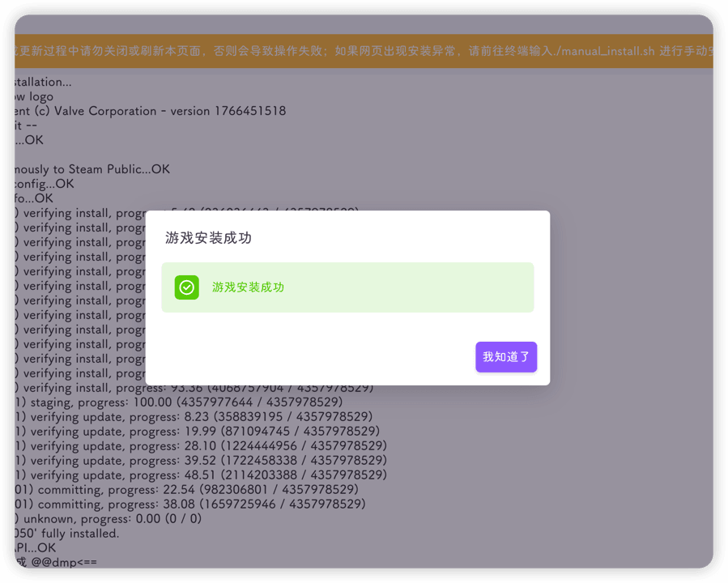Click the Valve Corporation version log line
This screenshot has height=583, width=728.
pos(154,111)
